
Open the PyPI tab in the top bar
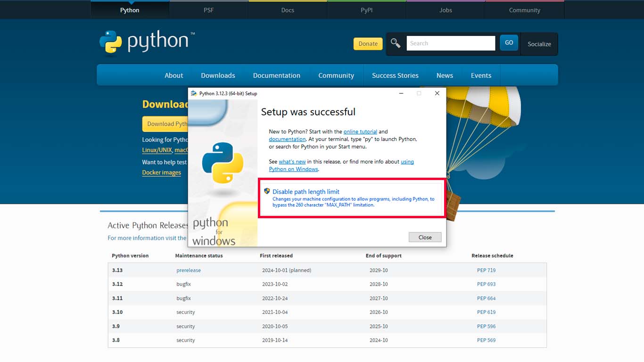click(x=367, y=10)
